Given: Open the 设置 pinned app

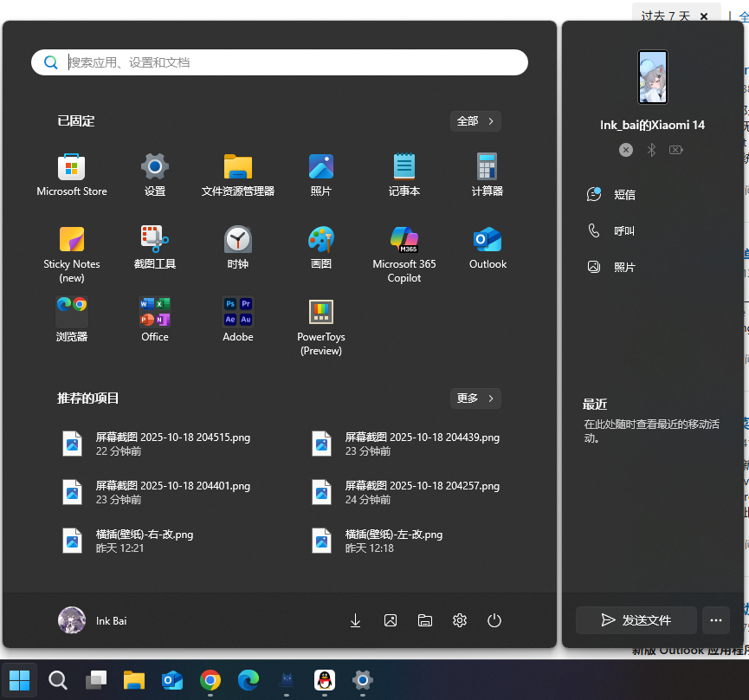Looking at the screenshot, I should coord(155,174).
